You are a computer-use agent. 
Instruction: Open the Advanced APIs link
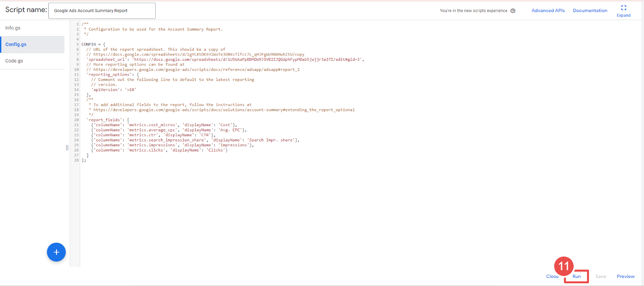(548, 10)
